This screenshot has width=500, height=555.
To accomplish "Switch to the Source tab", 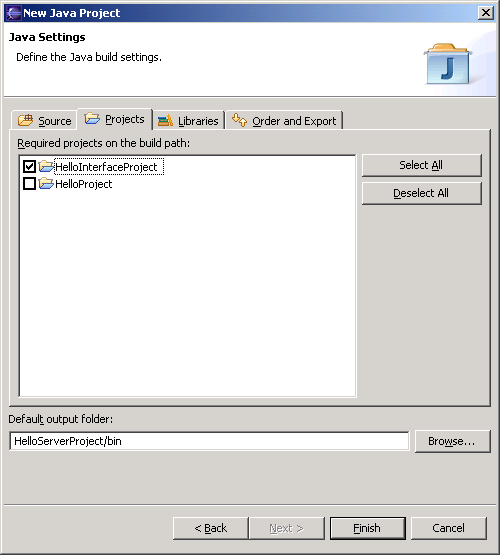I will point(44,120).
